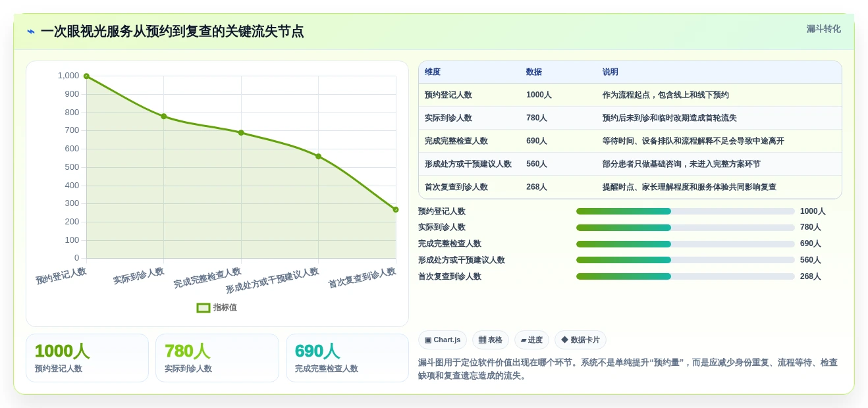Click the 数据 column header
Viewport: 868px width, 408px height.
534,72
